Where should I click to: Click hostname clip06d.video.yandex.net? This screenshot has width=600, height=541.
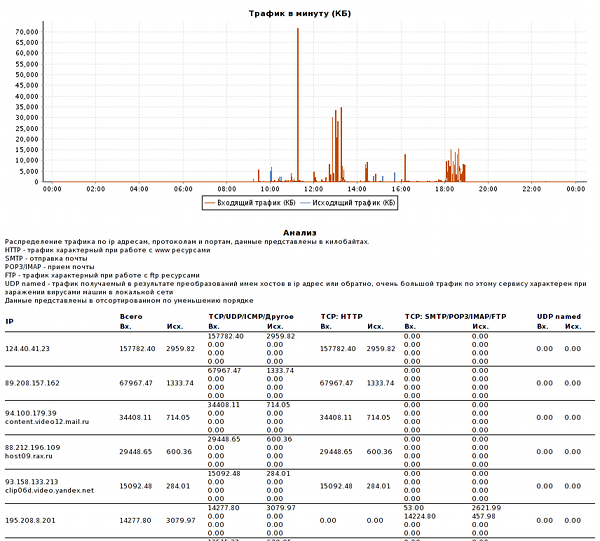(x=49, y=491)
